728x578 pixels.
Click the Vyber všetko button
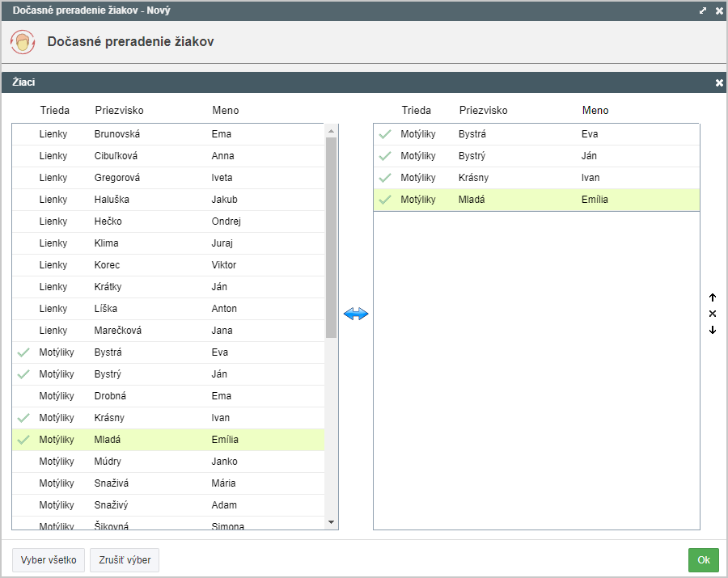pyautogui.click(x=49, y=560)
